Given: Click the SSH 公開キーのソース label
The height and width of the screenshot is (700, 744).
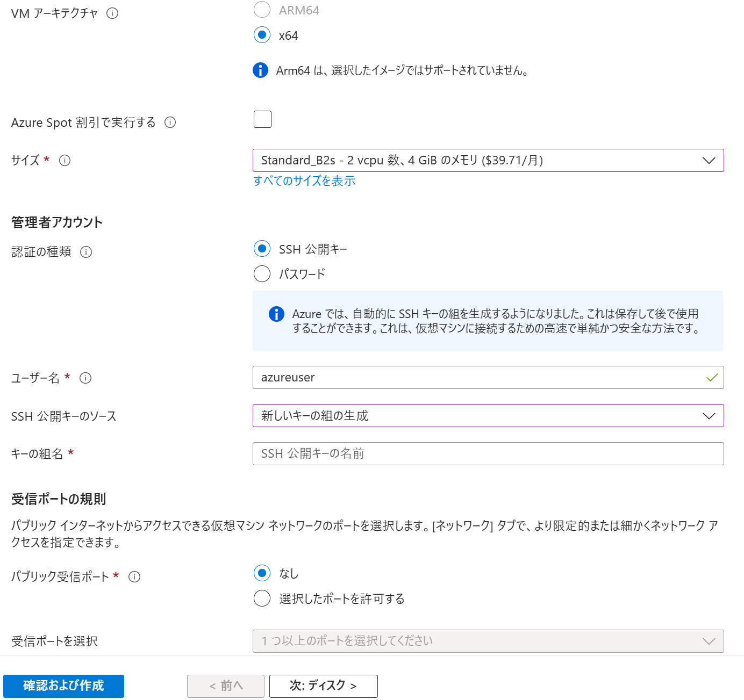Looking at the screenshot, I should [64, 416].
